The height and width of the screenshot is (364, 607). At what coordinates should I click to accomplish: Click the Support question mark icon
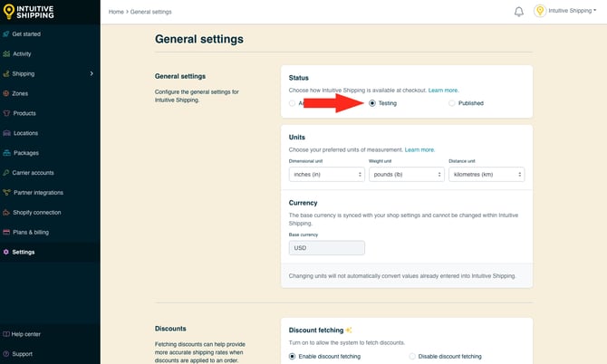coord(5,354)
